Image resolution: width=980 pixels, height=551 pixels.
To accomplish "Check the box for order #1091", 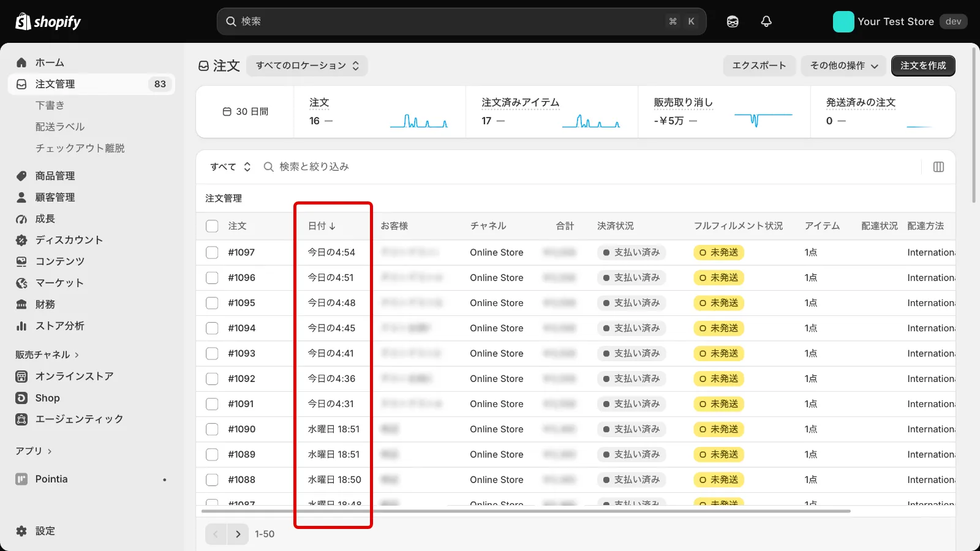I will [212, 404].
